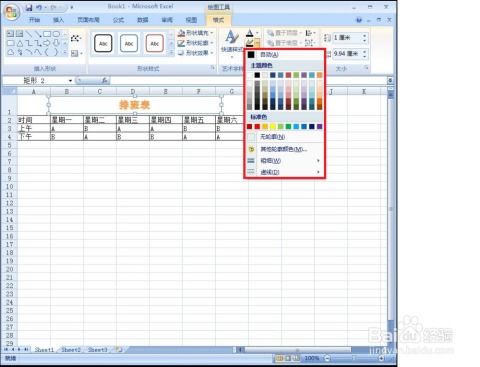The height and width of the screenshot is (367, 480).
Task: Switch to the Sheet2 worksheet tab
Action: coord(71,350)
